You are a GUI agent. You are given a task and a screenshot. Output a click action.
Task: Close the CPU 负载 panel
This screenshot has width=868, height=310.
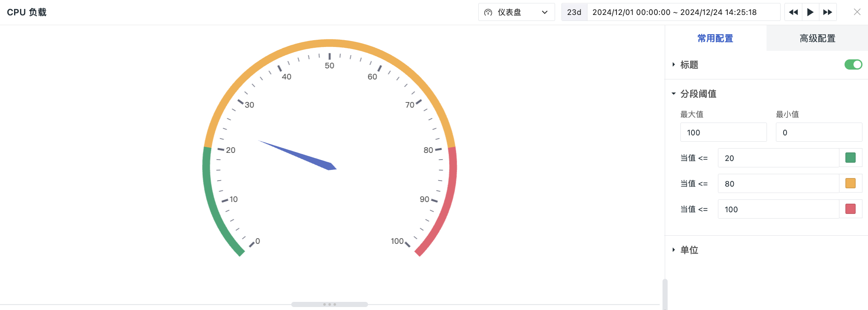pos(857,12)
